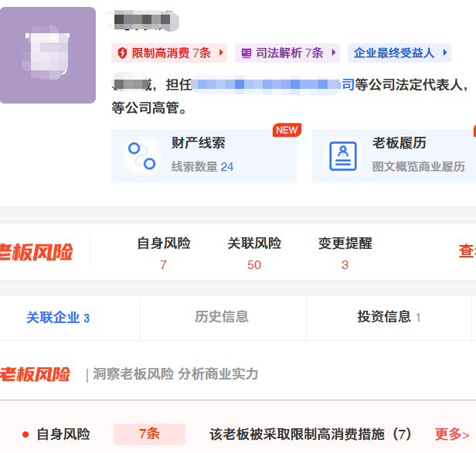Expand arrow on 司法解析 7条 tag
The image size is (476, 453).
[334, 53]
